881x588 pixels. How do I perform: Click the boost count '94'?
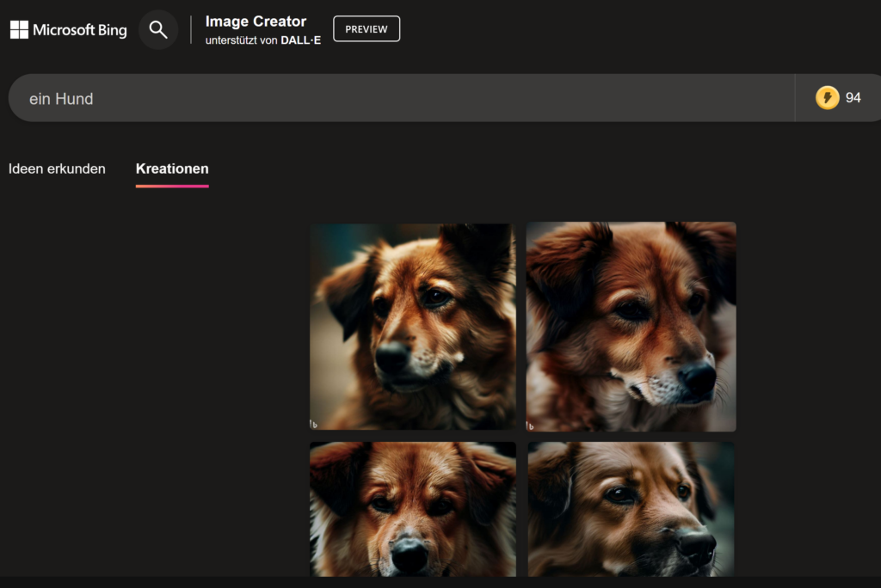point(853,98)
